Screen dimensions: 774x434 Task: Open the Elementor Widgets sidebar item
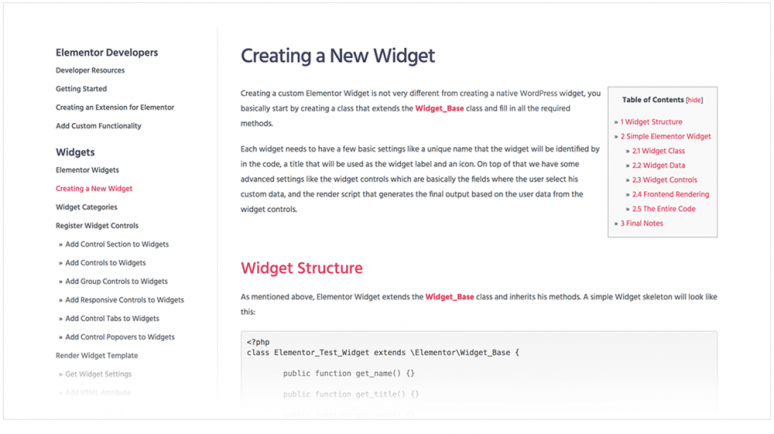point(87,170)
